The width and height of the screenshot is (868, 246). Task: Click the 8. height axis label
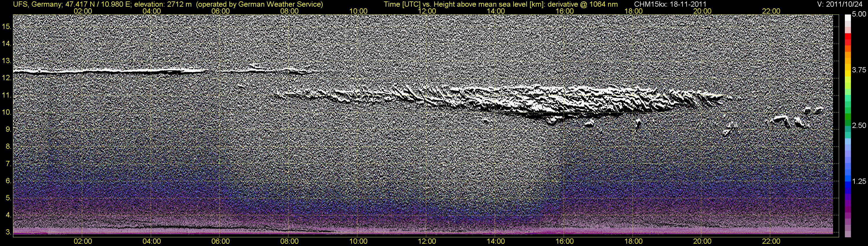click(8, 146)
